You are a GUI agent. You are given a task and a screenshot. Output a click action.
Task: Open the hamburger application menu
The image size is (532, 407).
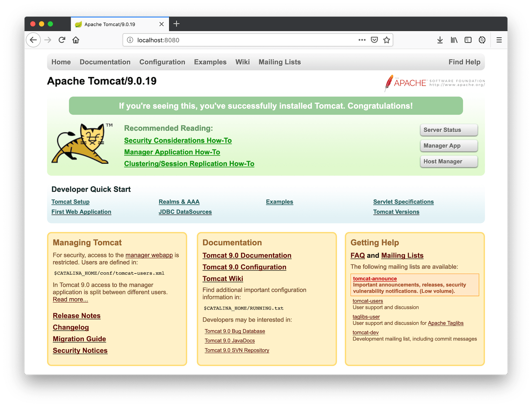point(499,40)
